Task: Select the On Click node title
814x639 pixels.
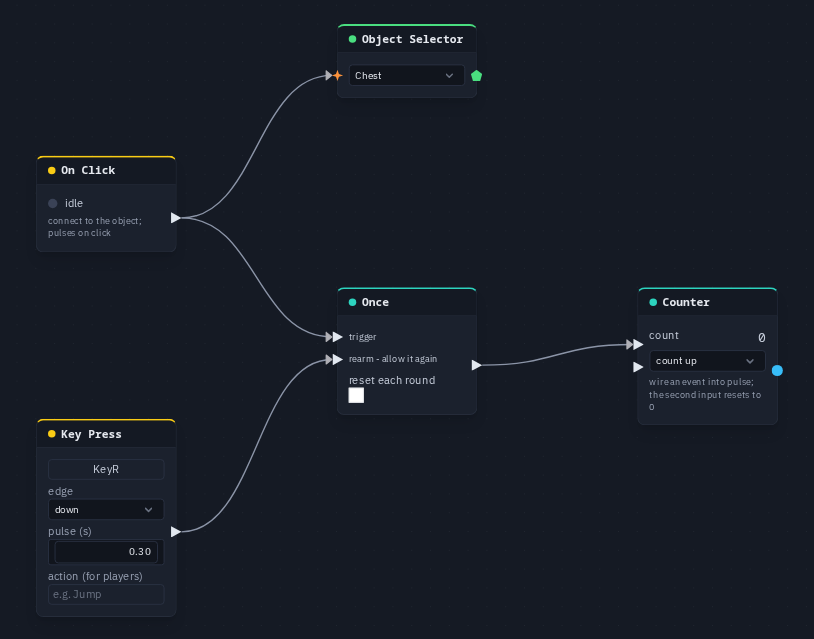Action: tap(88, 170)
